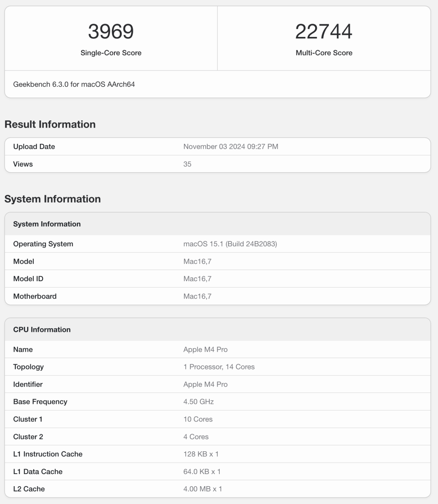Click the Base Frequency value 4.50 GHz
Viewport: 438px width, 504px height.
click(198, 402)
